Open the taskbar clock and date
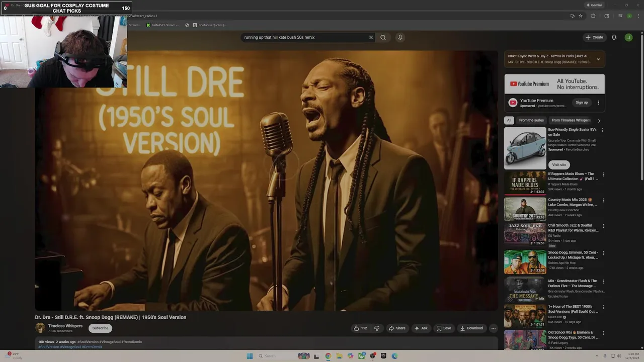The height and width of the screenshot is (362, 644). point(633,356)
